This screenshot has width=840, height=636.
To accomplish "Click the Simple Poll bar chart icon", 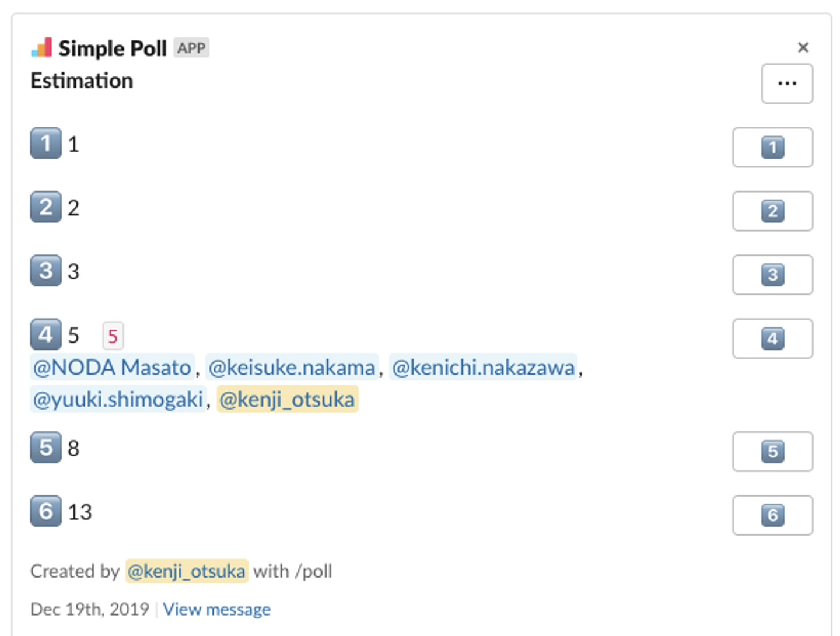I will pos(41,48).
